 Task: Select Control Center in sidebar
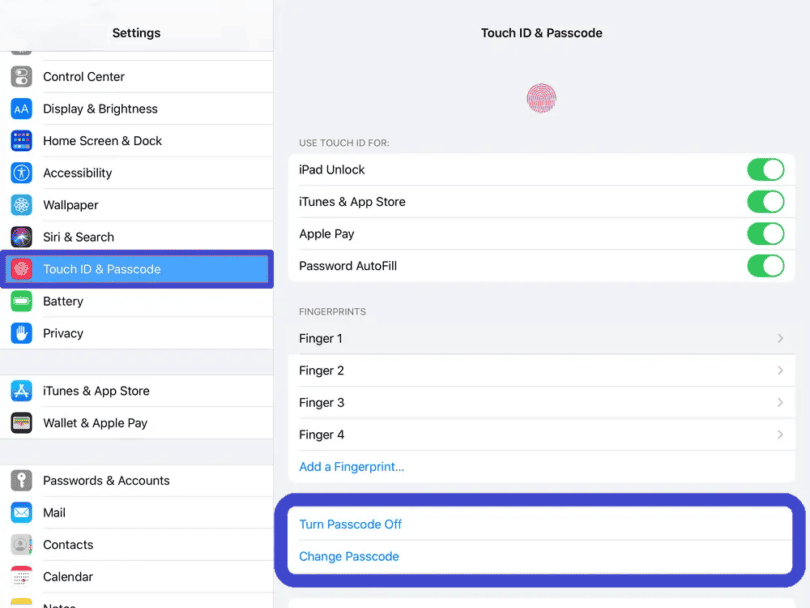click(136, 77)
